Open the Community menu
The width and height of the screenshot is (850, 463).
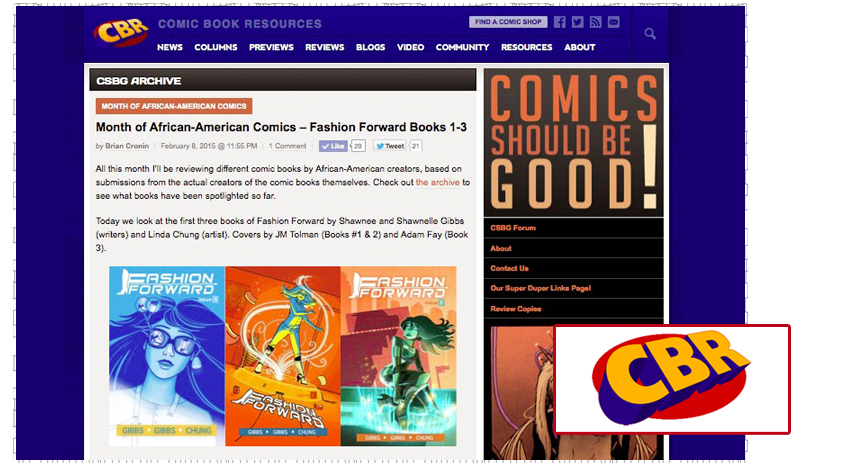(462, 47)
